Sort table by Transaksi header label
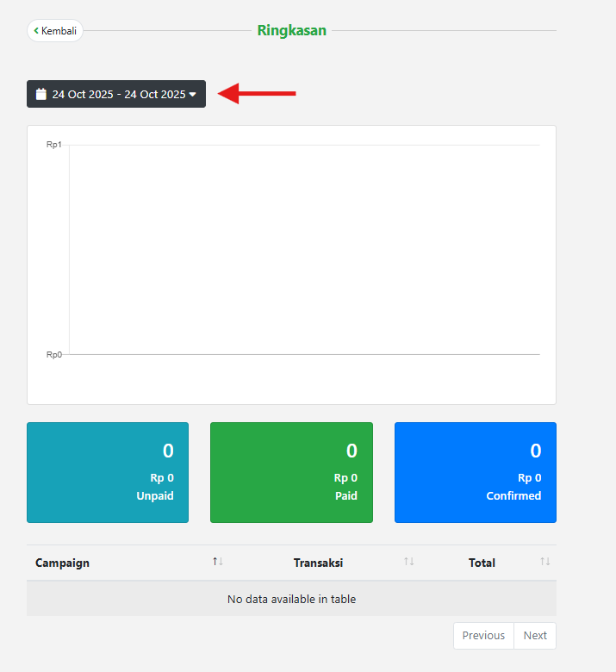This screenshot has height=672, width=616. (x=318, y=563)
